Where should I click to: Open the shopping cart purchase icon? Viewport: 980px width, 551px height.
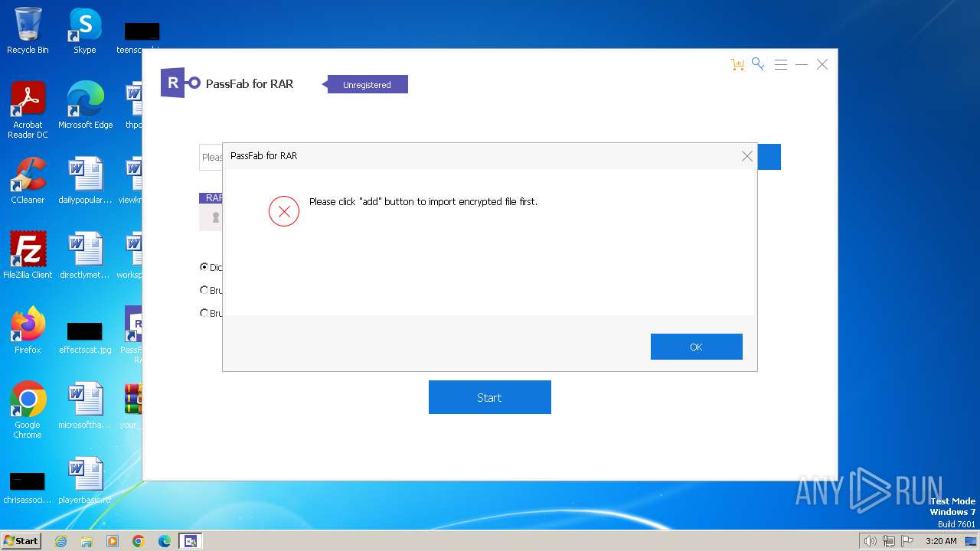click(x=737, y=65)
